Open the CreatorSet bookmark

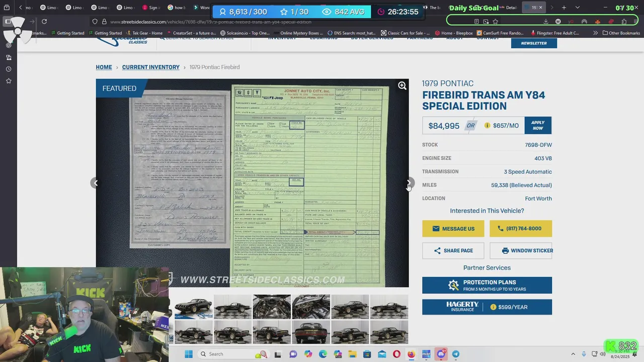coord(191,33)
